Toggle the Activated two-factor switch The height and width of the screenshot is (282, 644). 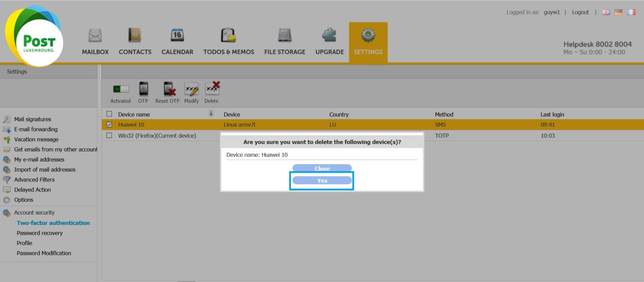tap(121, 89)
